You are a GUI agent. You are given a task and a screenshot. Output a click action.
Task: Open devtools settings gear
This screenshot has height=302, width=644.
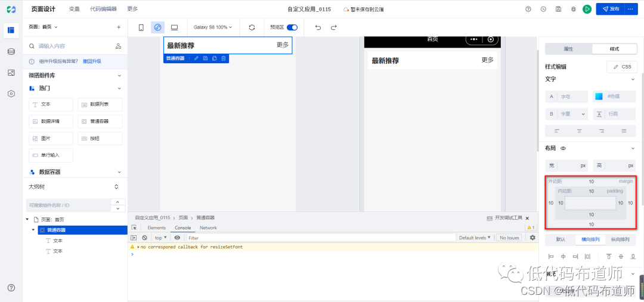click(x=532, y=238)
